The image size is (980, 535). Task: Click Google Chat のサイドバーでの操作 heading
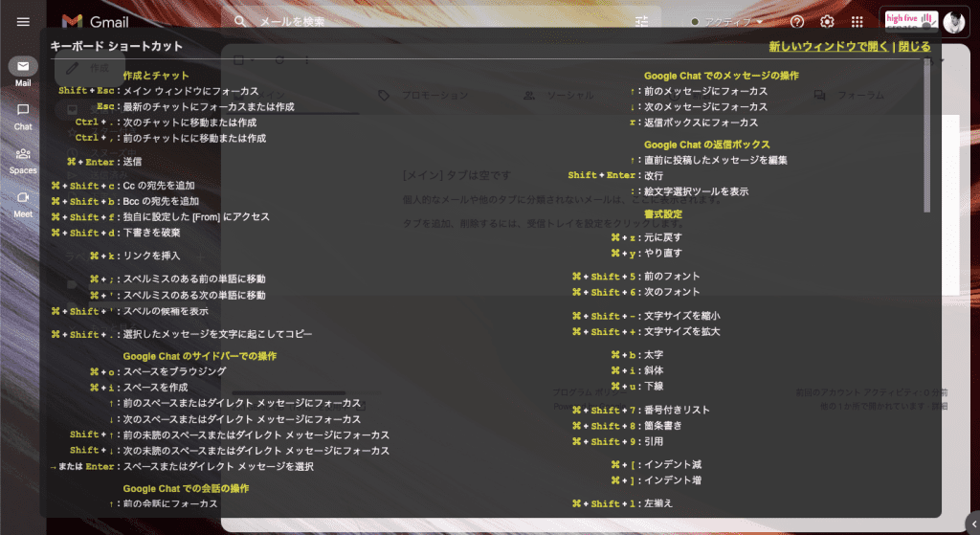tap(199, 356)
